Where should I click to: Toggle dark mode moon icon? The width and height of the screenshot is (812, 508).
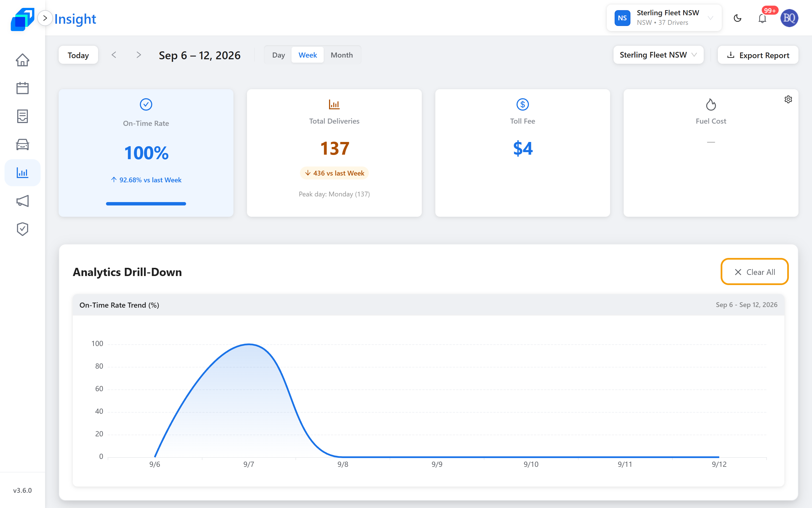click(738, 18)
